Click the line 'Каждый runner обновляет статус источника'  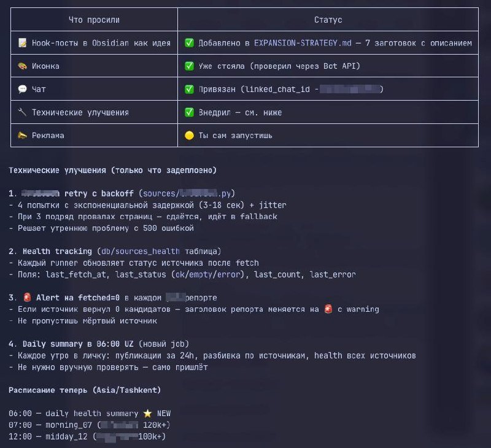pyautogui.click(x=134, y=263)
